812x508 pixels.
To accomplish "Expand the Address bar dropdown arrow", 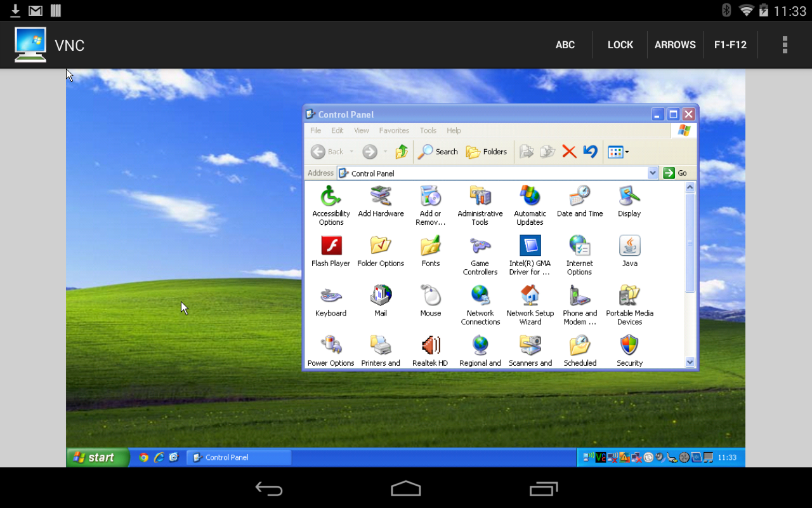I will 653,173.
